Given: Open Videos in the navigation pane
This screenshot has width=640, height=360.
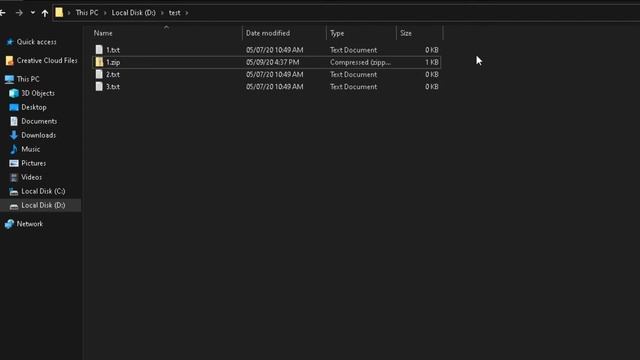Looking at the screenshot, I should (31, 177).
